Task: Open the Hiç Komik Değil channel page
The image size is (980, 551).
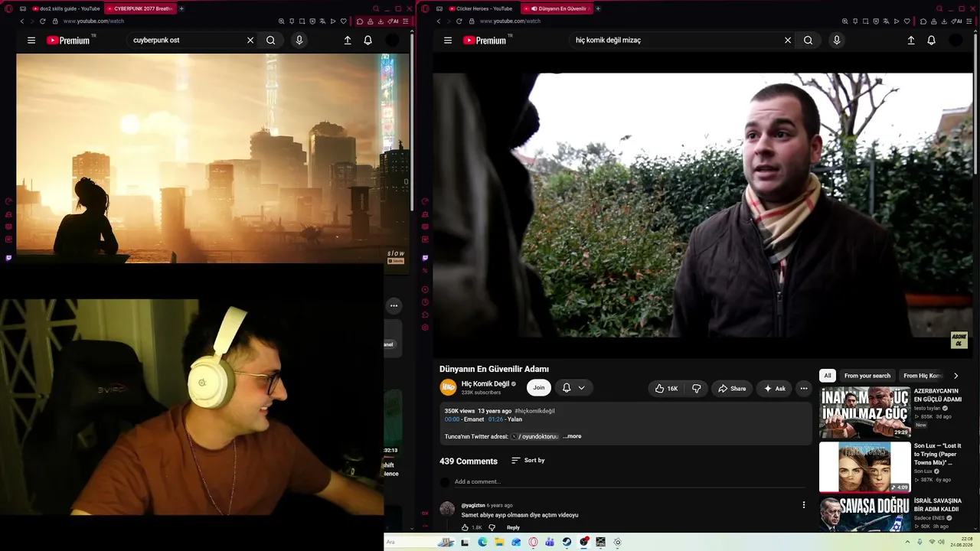Action: [x=485, y=384]
